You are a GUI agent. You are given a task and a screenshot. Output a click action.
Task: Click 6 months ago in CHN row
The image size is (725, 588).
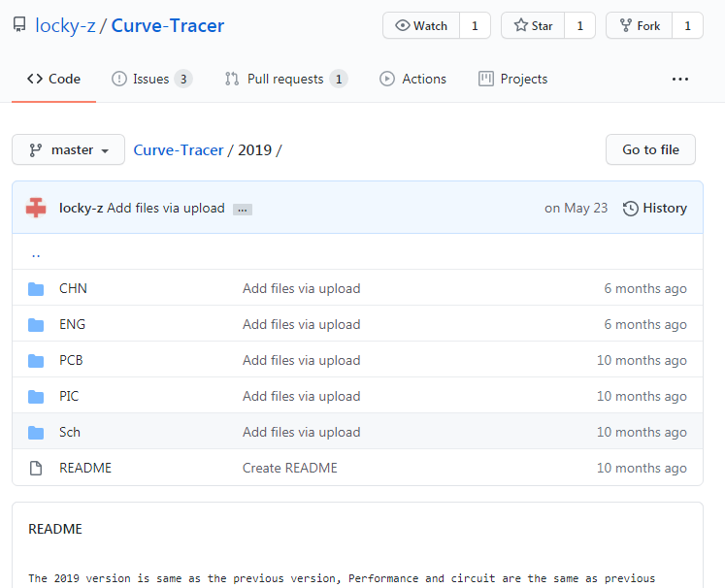[645, 288]
